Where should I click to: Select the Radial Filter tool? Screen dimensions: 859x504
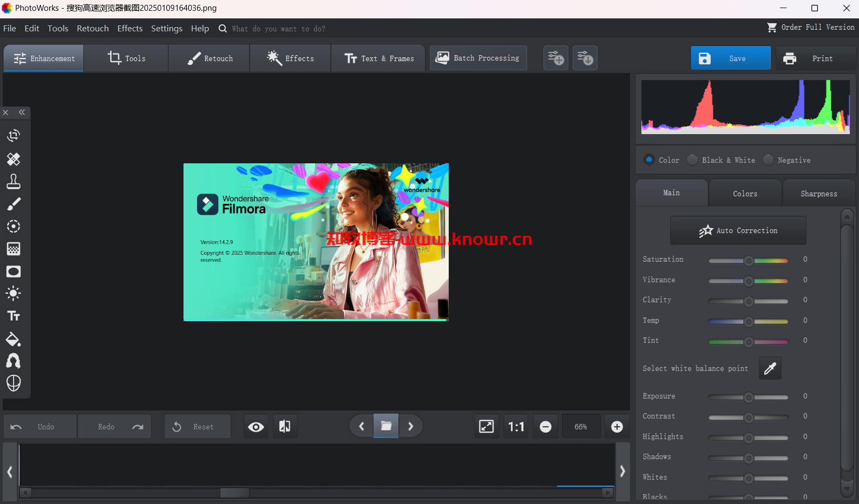(14, 226)
